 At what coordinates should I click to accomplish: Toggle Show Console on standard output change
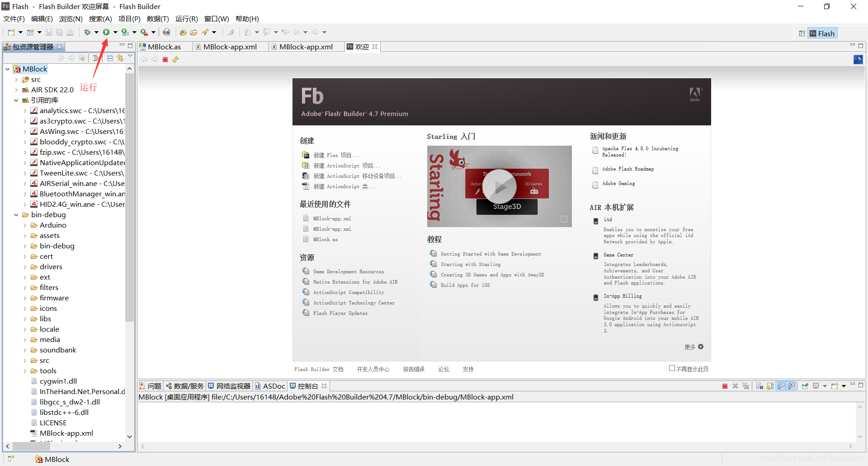(781, 386)
